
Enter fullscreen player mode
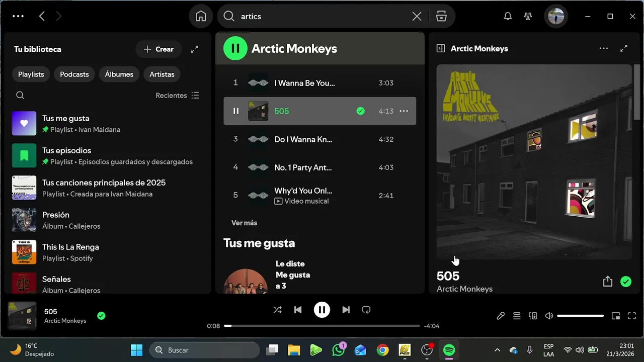click(632, 316)
